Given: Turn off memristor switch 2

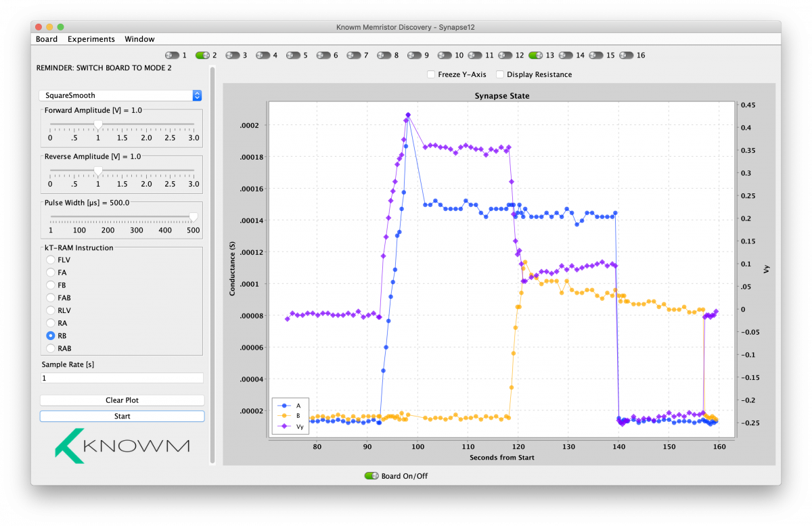Looking at the screenshot, I should [202, 55].
